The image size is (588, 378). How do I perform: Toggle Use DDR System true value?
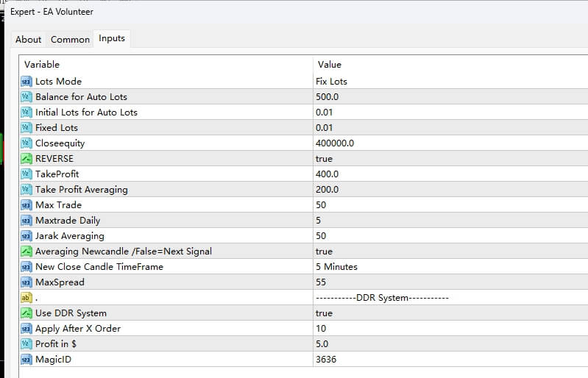click(324, 313)
